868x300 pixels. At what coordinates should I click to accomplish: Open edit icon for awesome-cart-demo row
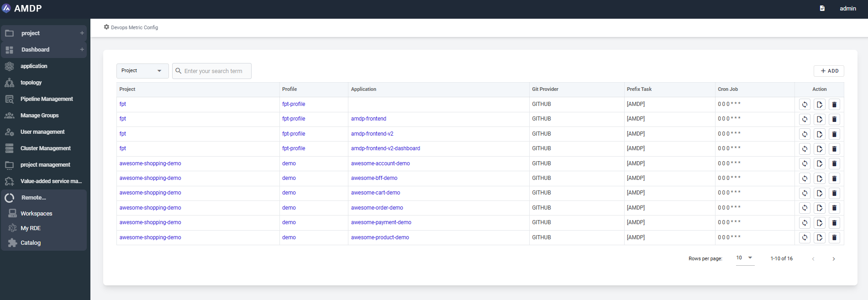coord(820,193)
